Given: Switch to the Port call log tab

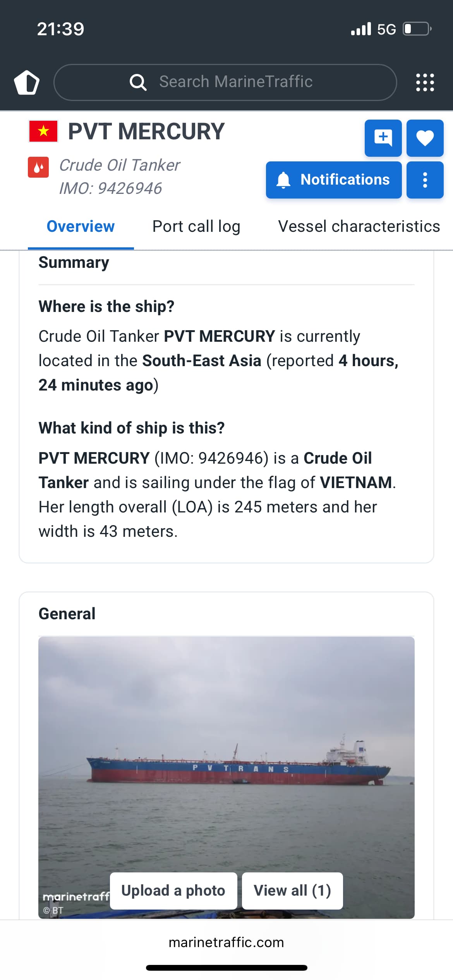Looking at the screenshot, I should pos(196,226).
